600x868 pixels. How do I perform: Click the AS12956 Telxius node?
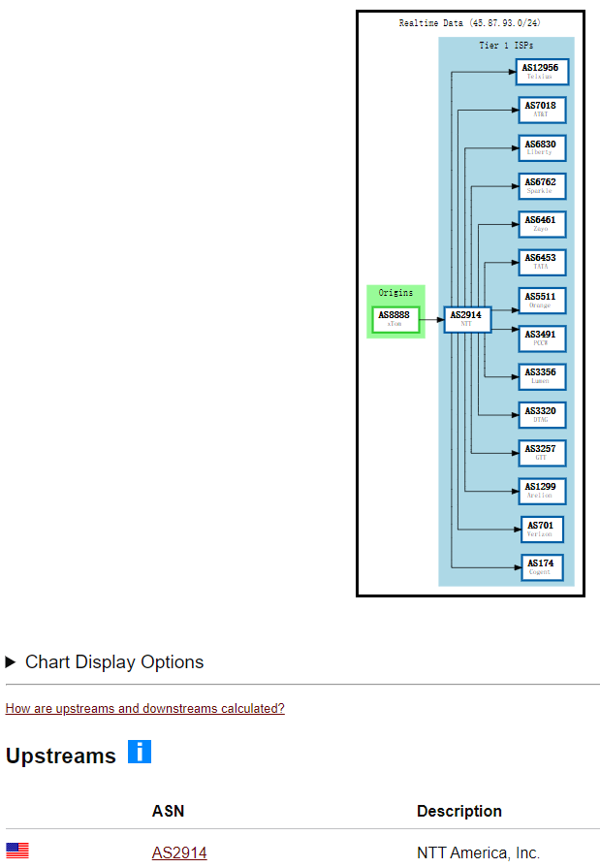(x=541, y=72)
